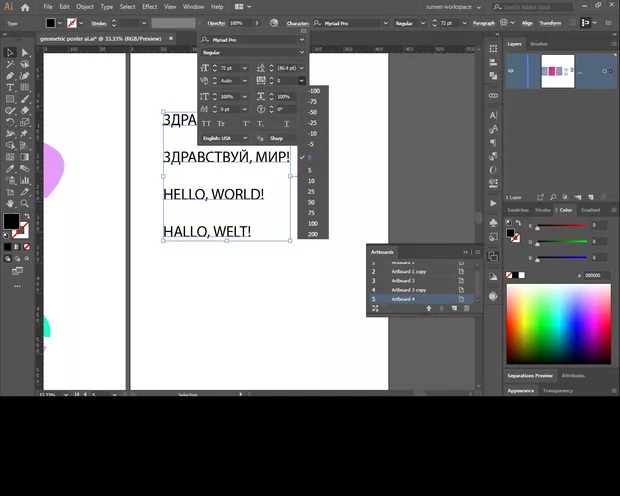
Task: Choose tracking value 200 from list
Action: click(x=313, y=234)
